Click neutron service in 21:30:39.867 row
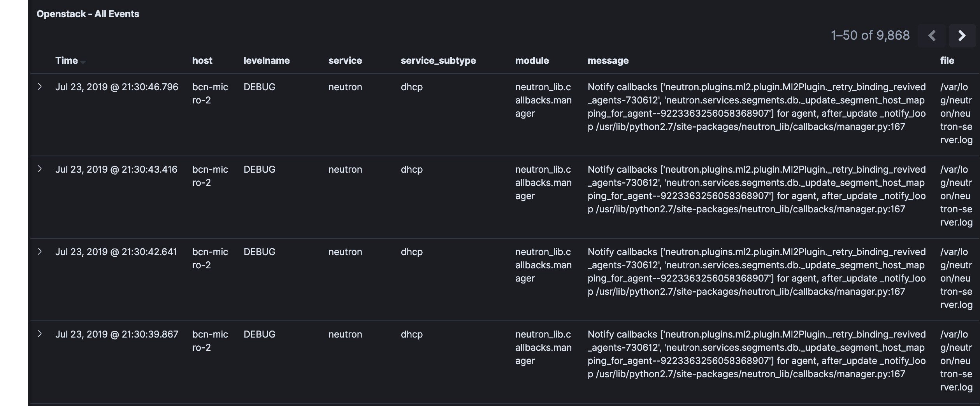This screenshot has height=406, width=980. pyautogui.click(x=345, y=334)
